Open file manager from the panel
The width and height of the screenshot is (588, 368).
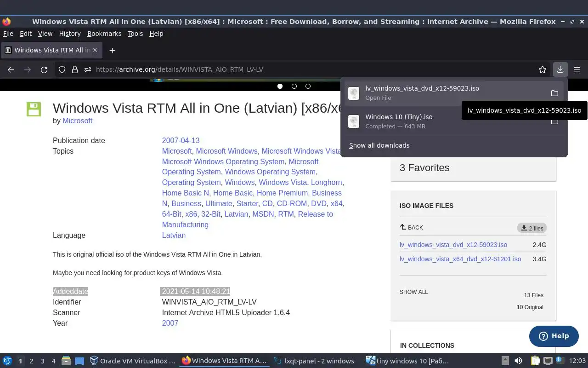(66, 361)
